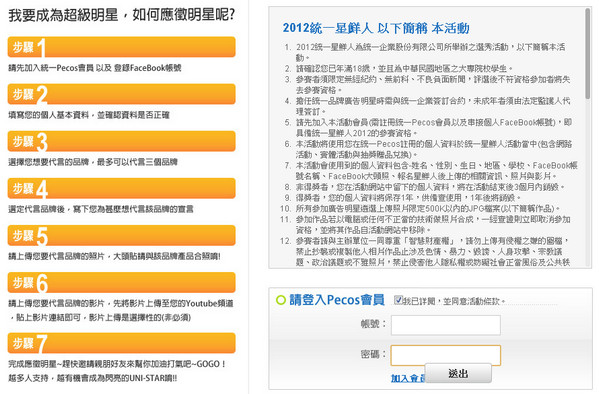Click the 送出 submit button
The image size is (599, 394).
[x=458, y=373]
